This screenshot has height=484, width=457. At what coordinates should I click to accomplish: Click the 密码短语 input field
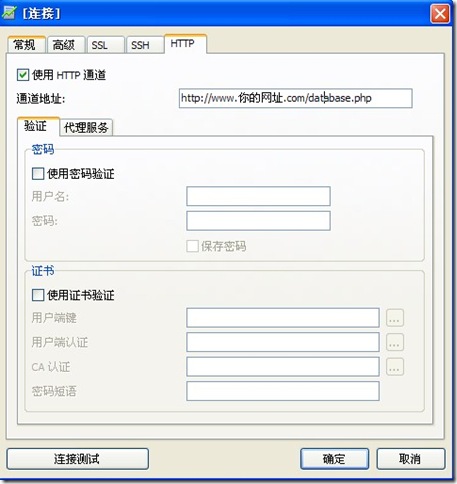coord(283,391)
